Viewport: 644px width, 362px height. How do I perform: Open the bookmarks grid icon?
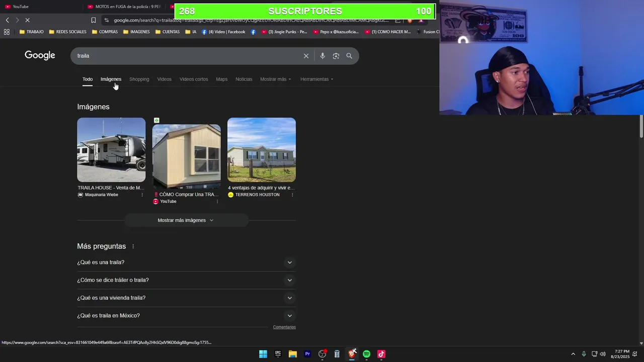coord(7,32)
